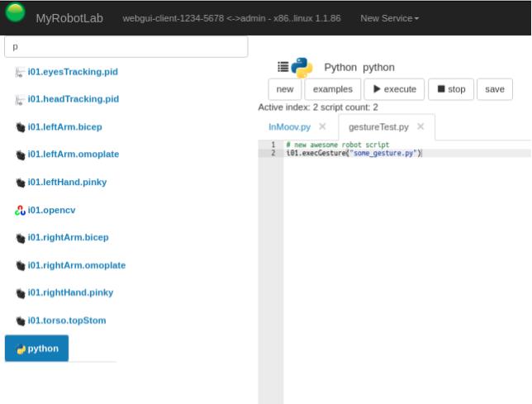Close the gestureTest.py tab
Image resolution: width=532 pixels, height=404 pixels.
click(x=420, y=126)
